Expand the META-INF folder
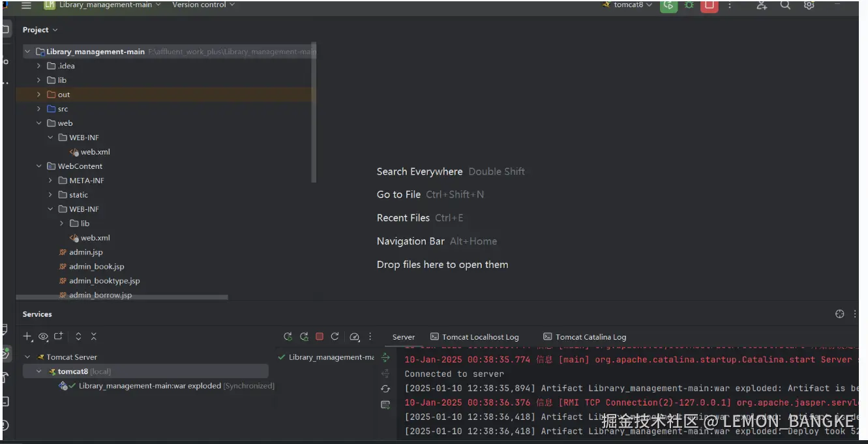 point(50,181)
